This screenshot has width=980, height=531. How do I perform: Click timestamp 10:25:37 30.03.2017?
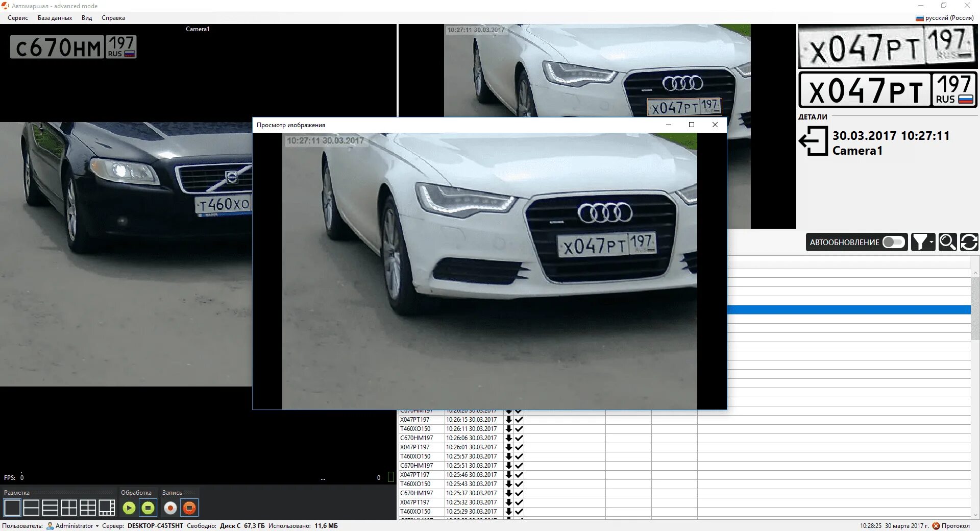click(471, 493)
